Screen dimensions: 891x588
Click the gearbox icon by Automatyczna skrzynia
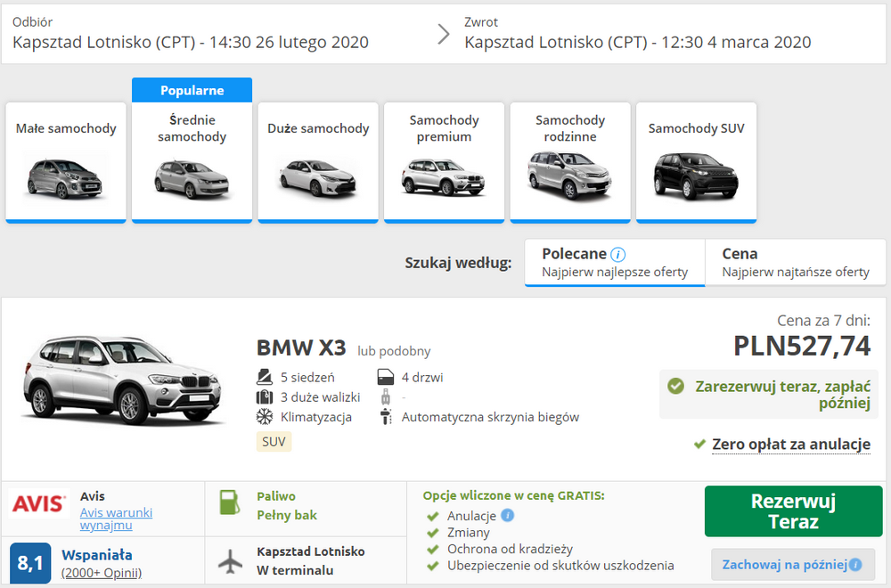tap(386, 417)
